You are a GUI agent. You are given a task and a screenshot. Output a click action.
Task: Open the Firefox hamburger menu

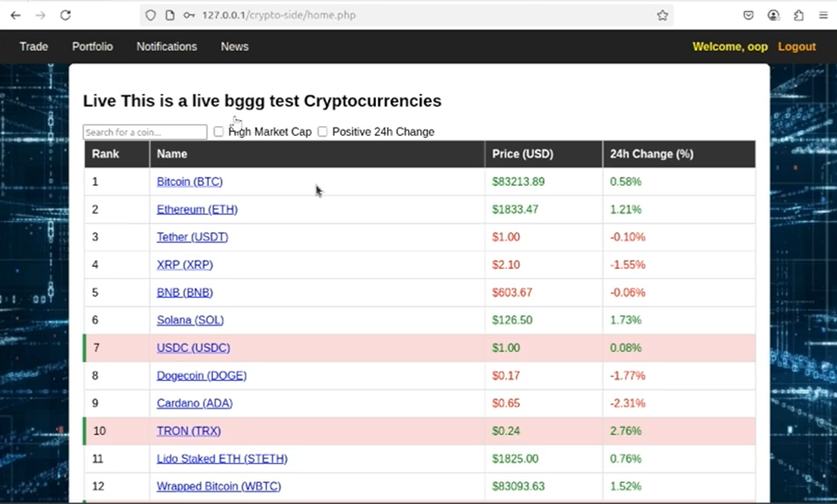824,15
